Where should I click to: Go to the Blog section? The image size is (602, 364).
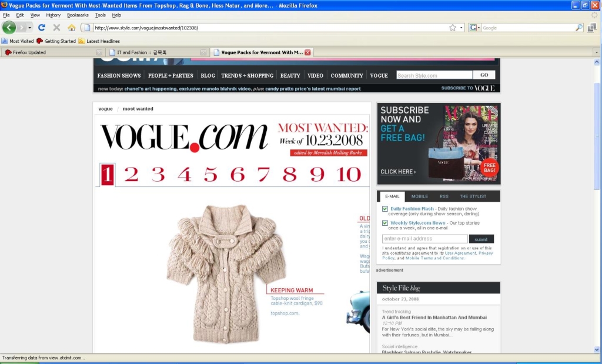(208, 76)
